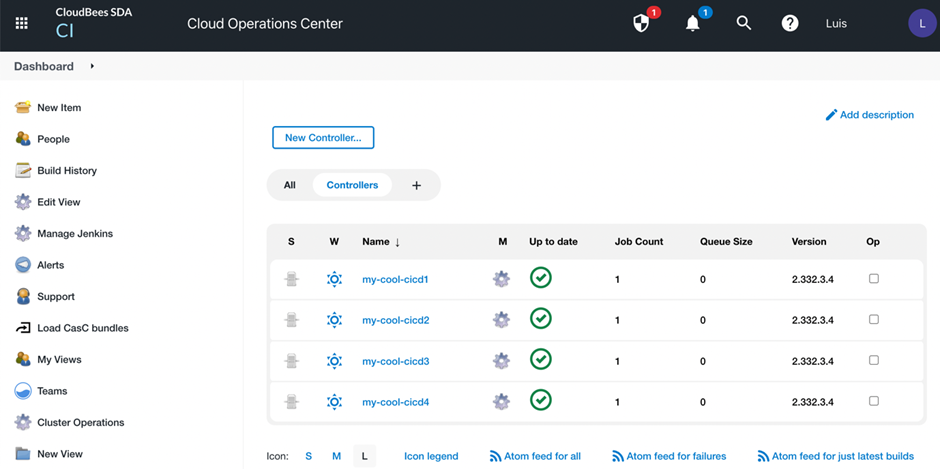This screenshot has height=469, width=940.
Task: Click the Cluster Operations gear icon
Action: click(x=23, y=422)
